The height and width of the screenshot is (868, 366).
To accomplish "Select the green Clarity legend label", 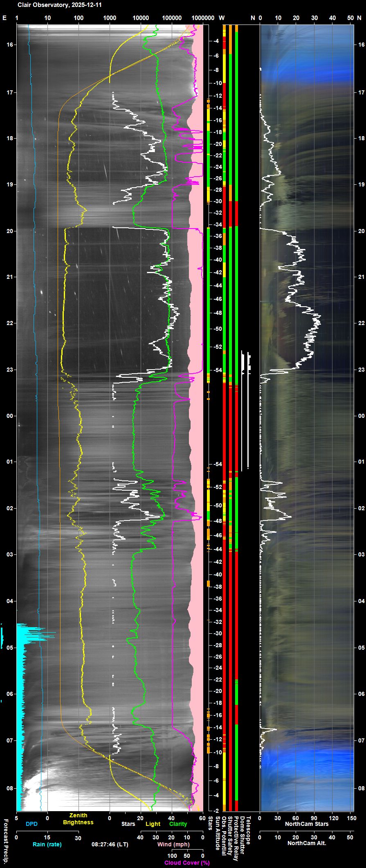I will 178,824.
